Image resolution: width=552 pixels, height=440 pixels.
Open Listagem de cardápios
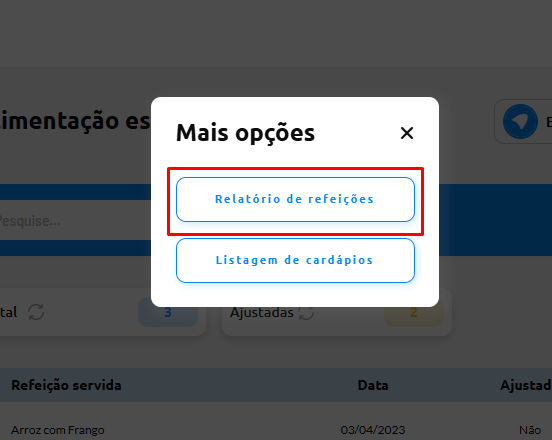click(295, 260)
